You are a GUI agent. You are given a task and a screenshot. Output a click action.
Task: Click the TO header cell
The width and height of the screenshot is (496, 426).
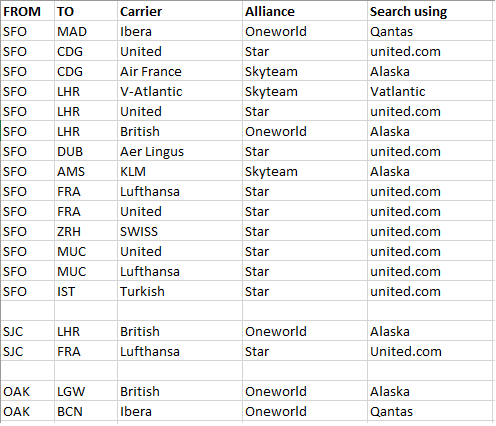(x=86, y=11)
